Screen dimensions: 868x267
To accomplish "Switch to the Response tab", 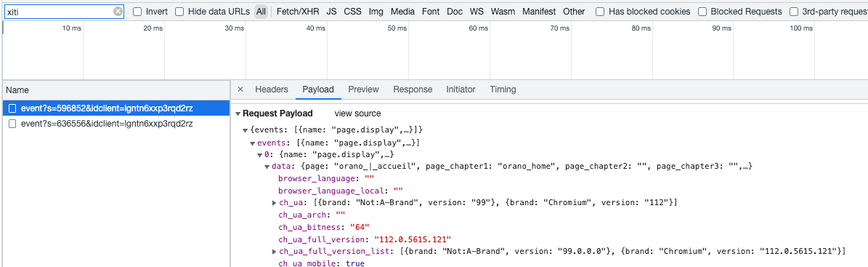I will point(413,89).
